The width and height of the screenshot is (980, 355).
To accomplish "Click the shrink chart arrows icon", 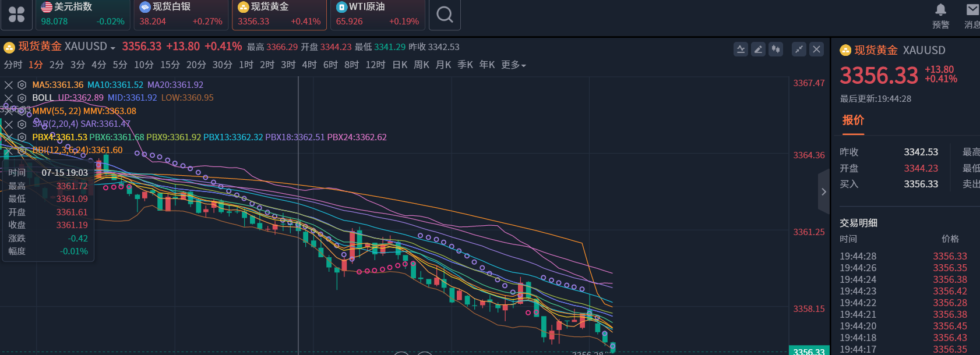I will pos(799,49).
